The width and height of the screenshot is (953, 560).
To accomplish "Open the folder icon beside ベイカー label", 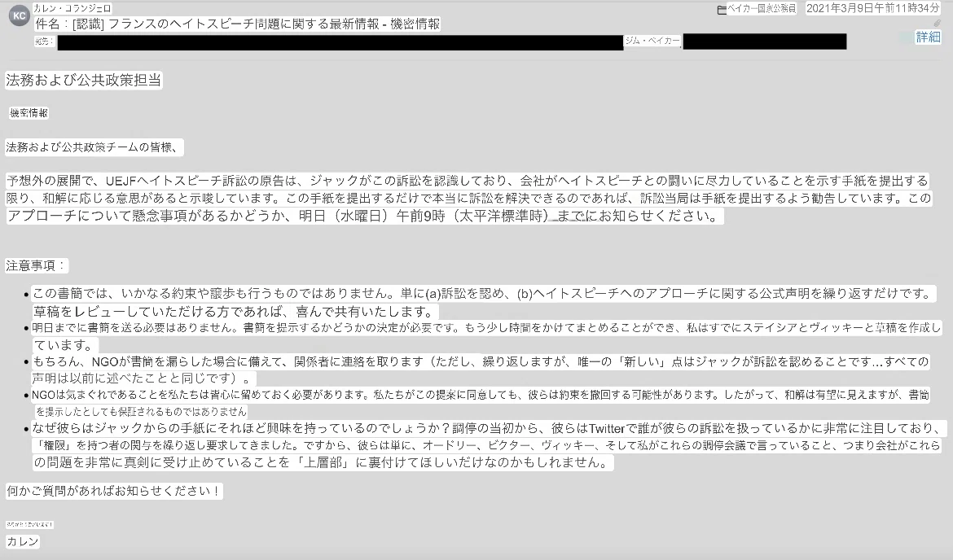I will click(722, 10).
